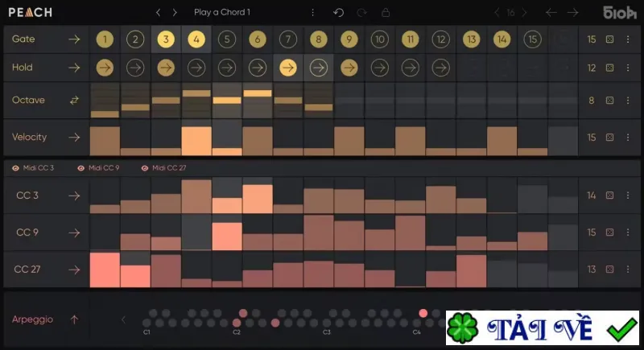Select the Octave lane label
This screenshot has height=350, width=644.
(28, 100)
